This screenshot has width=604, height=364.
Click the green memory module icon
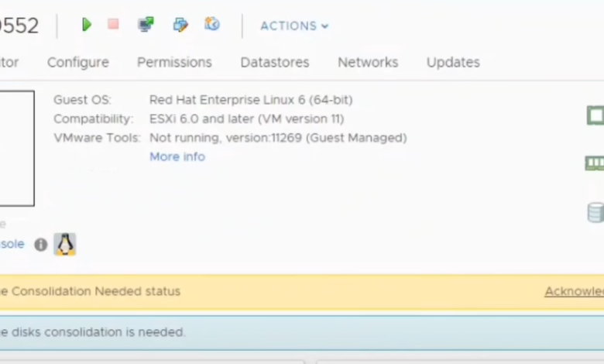tap(595, 163)
